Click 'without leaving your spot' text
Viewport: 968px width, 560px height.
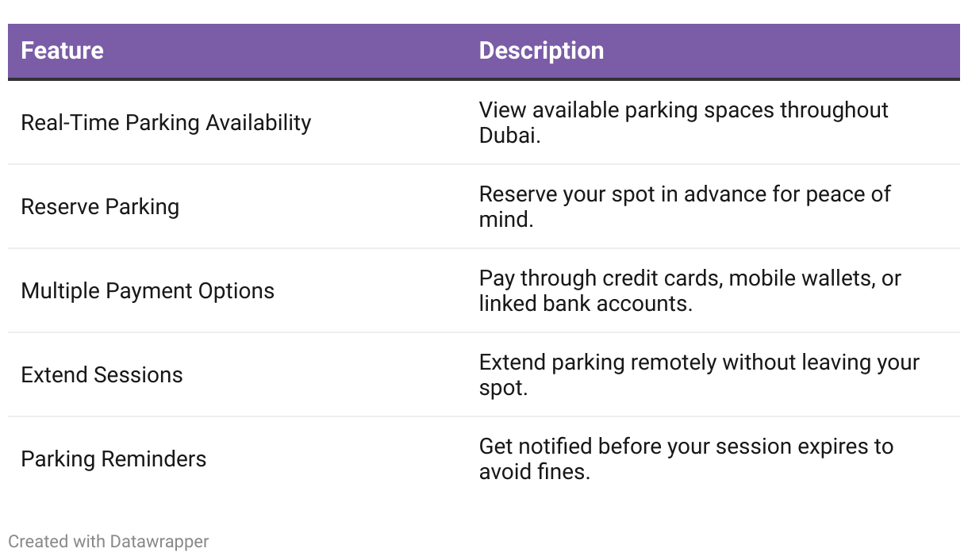point(699,375)
